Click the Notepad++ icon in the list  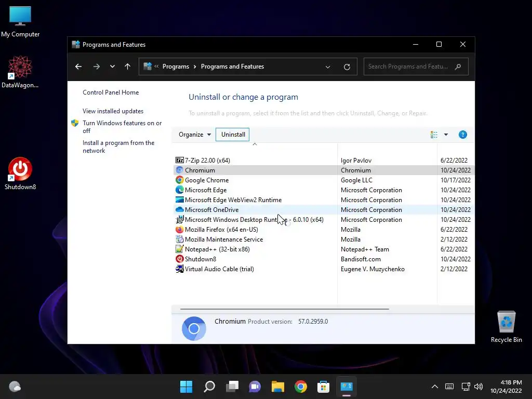tap(179, 249)
